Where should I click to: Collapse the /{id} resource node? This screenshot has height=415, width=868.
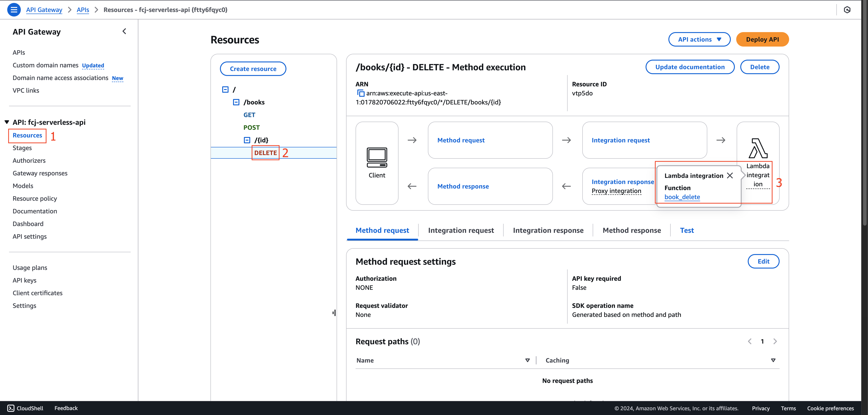(247, 140)
